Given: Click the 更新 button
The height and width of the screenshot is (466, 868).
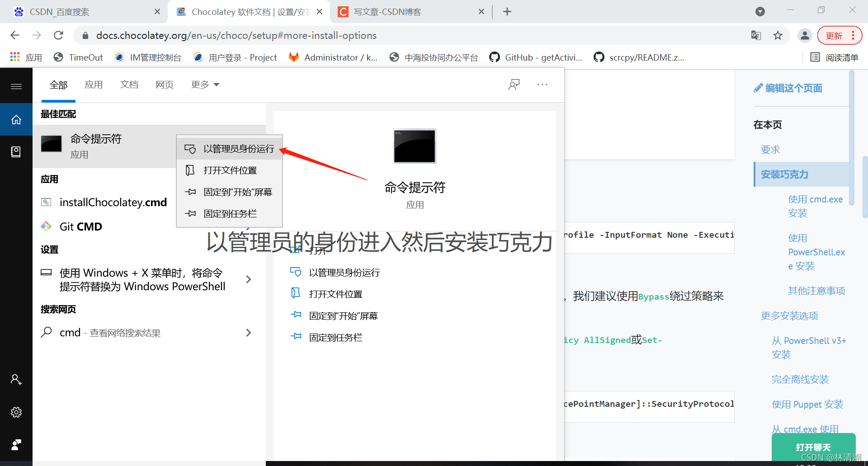Looking at the screenshot, I should point(834,35).
